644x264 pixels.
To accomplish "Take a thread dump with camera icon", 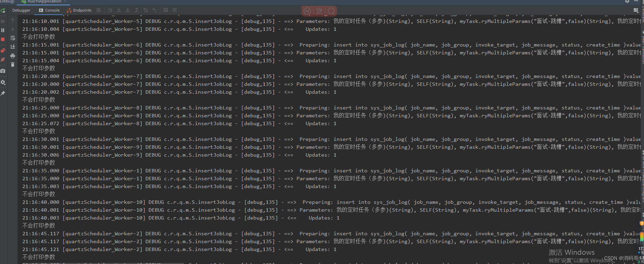I will pos(3,71).
